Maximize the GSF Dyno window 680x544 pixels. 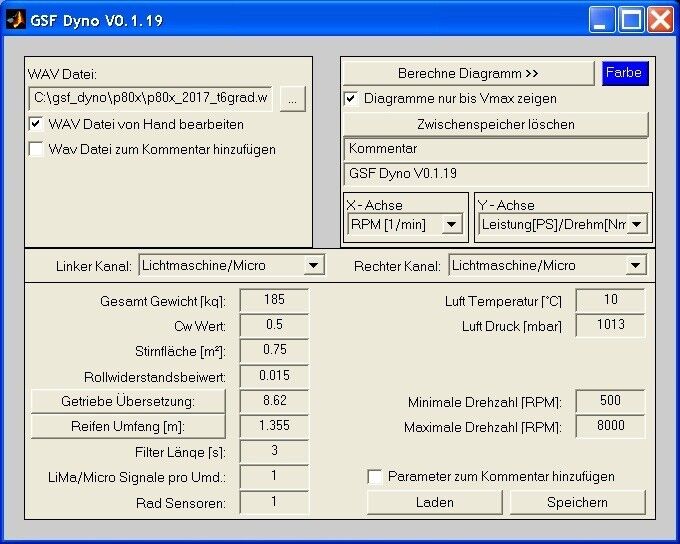pyautogui.click(x=631, y=19)
